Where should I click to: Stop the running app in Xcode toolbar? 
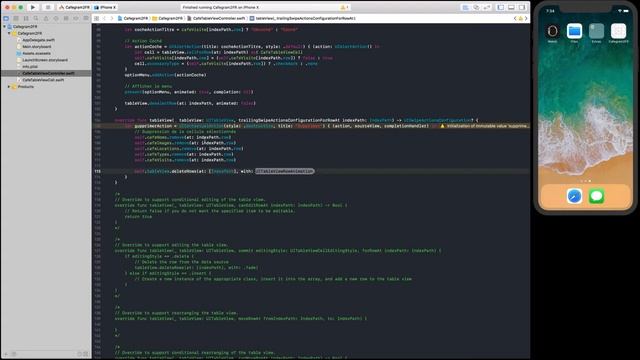coord(48,7)
